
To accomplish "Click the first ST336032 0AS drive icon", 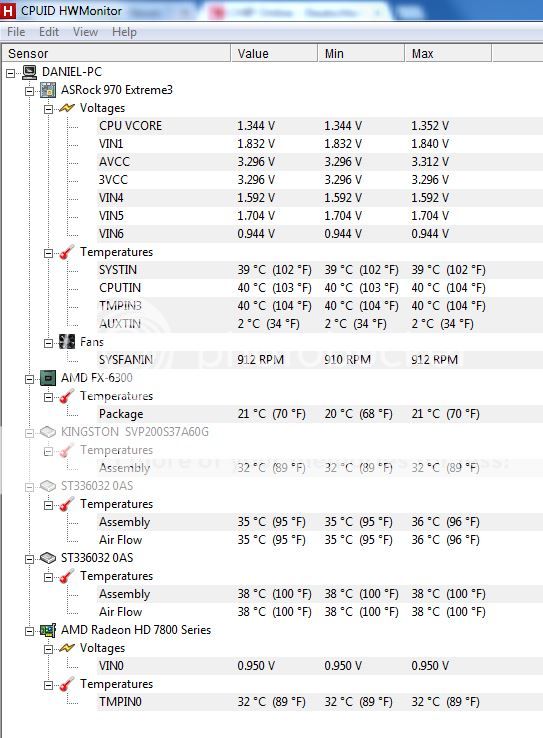I will pos(48,486).
